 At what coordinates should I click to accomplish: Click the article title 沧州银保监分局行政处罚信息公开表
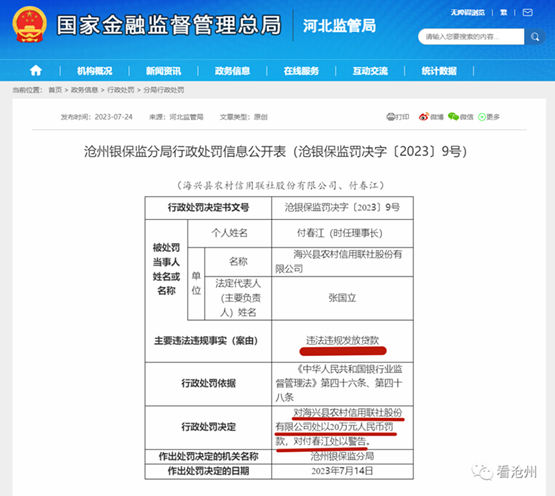[x=275, y=152]
